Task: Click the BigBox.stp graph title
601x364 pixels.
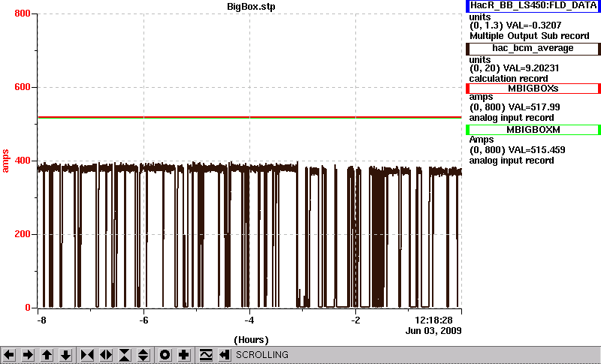Action: (251, 7)
